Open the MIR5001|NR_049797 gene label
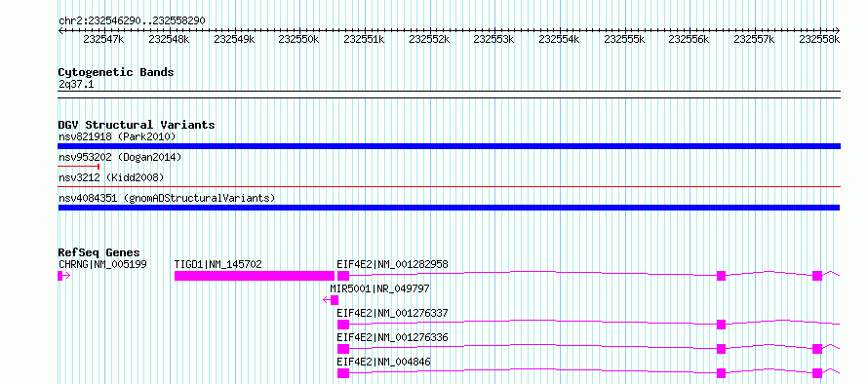Viewport: 868px width, 384px height. [x=379, y=288]
